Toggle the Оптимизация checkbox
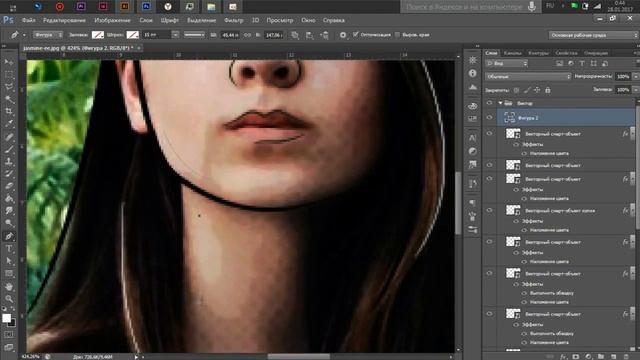 coord(355,35)
